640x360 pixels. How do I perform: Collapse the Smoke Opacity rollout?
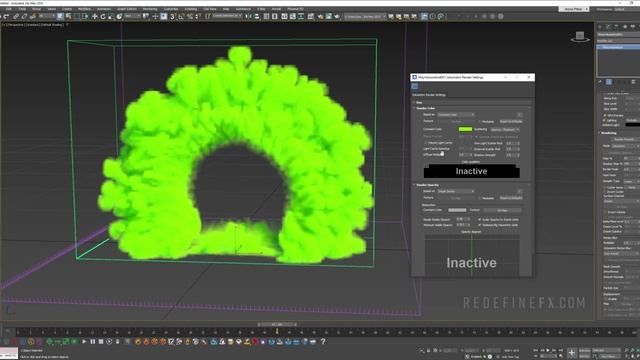click(x=427, y=185)
